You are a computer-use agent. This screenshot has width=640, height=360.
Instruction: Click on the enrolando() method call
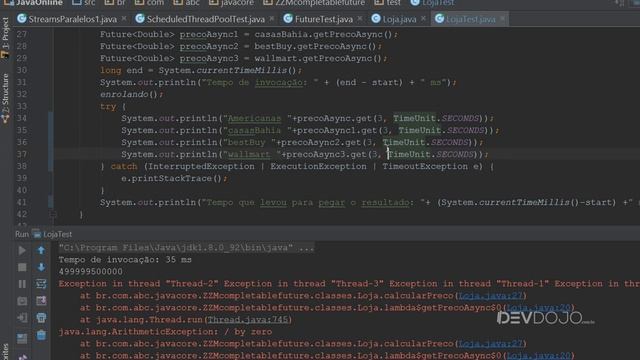tap(131, 94)
